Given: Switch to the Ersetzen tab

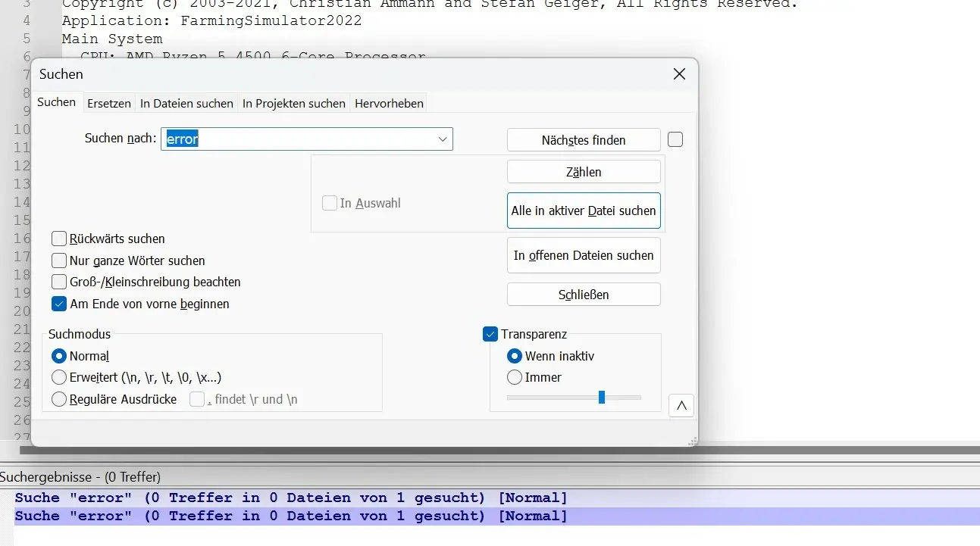Looking at the screenshot, I should 109,103.
